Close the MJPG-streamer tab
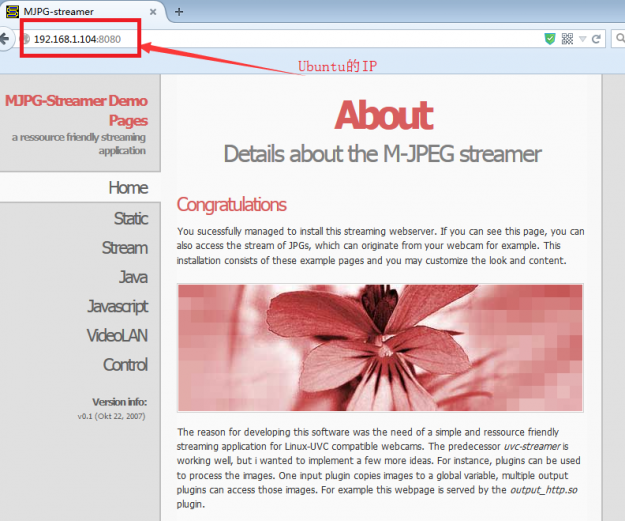625x521 pixels. point(153,12)
